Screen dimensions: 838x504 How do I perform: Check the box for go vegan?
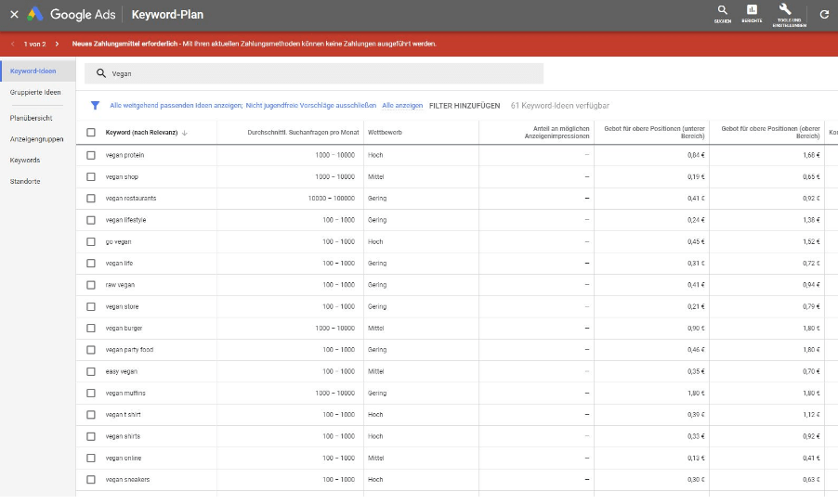tap(91, 241)
